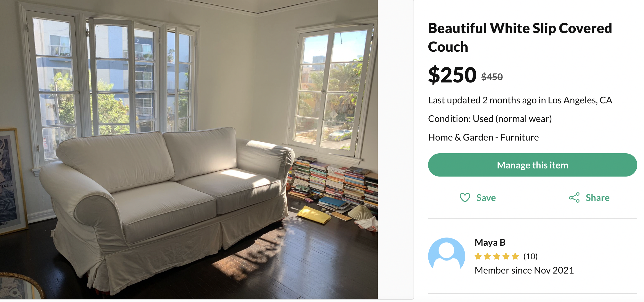Click the Manage this item button
The image size is (644, 302).
coord(532,165)
